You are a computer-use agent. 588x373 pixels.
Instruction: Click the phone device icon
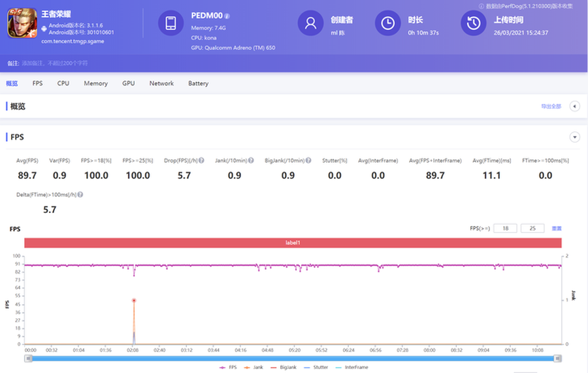coord(171,24)
